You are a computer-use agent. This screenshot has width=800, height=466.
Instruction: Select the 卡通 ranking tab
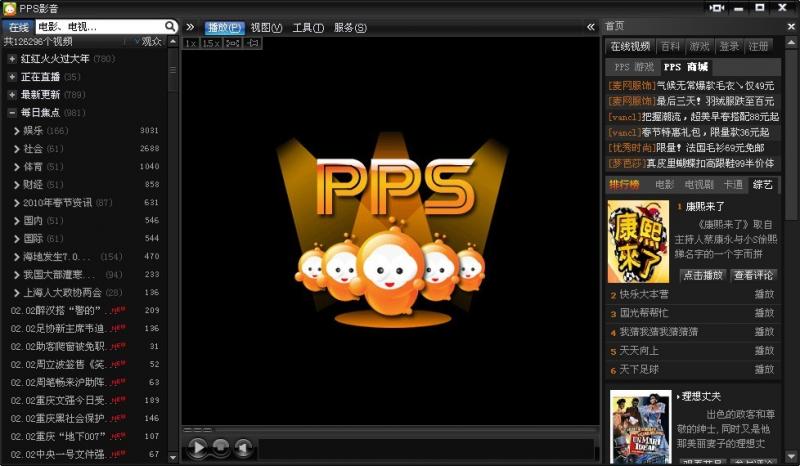733,185
